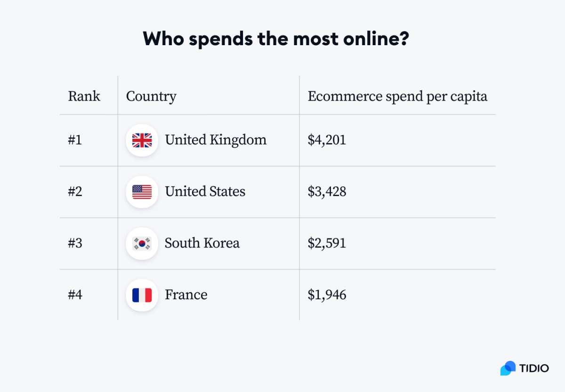Select the Rank column header

84,96
